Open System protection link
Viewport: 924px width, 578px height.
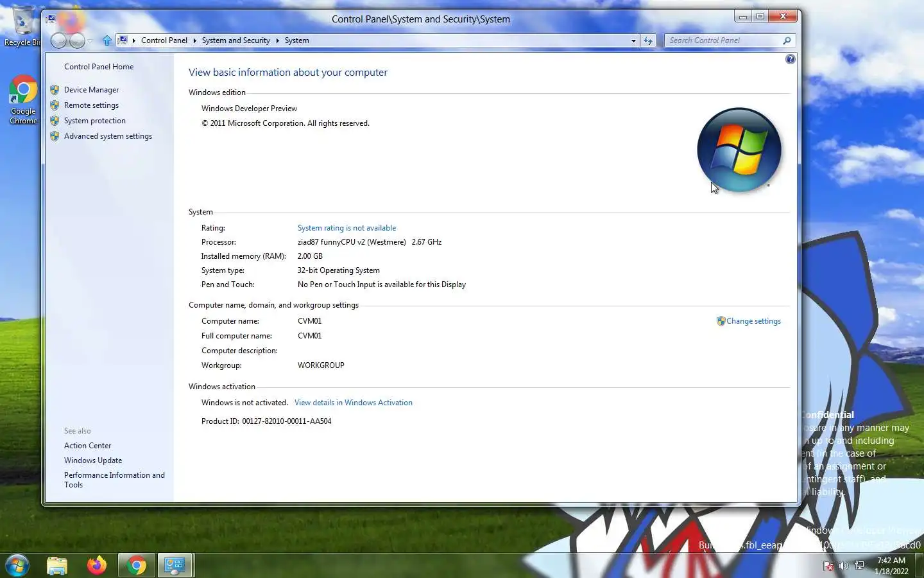tap(95, 121)
